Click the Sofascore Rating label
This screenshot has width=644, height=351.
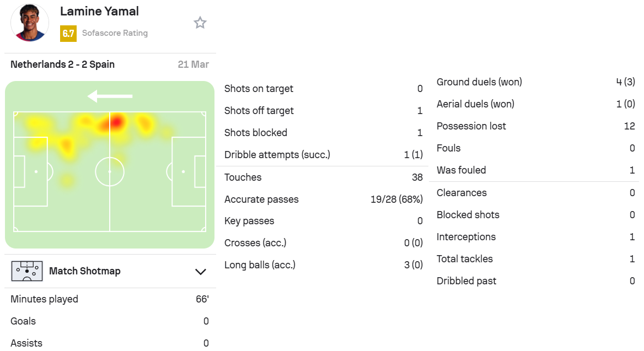click(115, 33)
